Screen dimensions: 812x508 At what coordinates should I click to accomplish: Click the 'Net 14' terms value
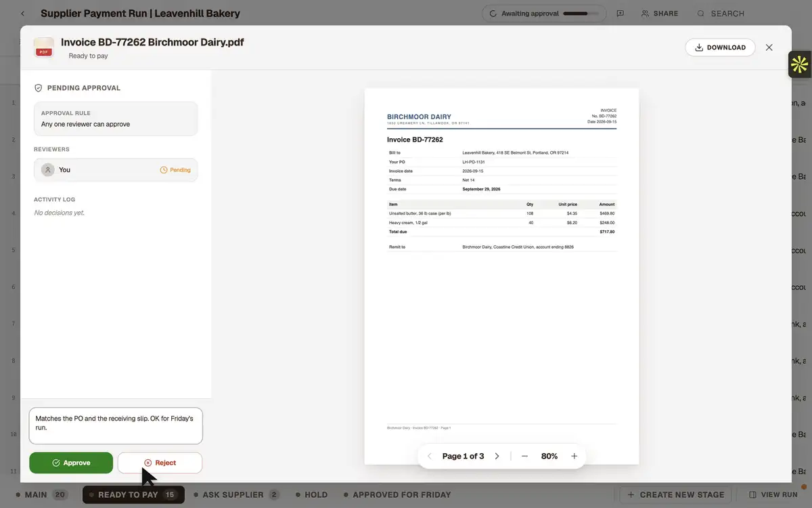[x=468, y=180]
